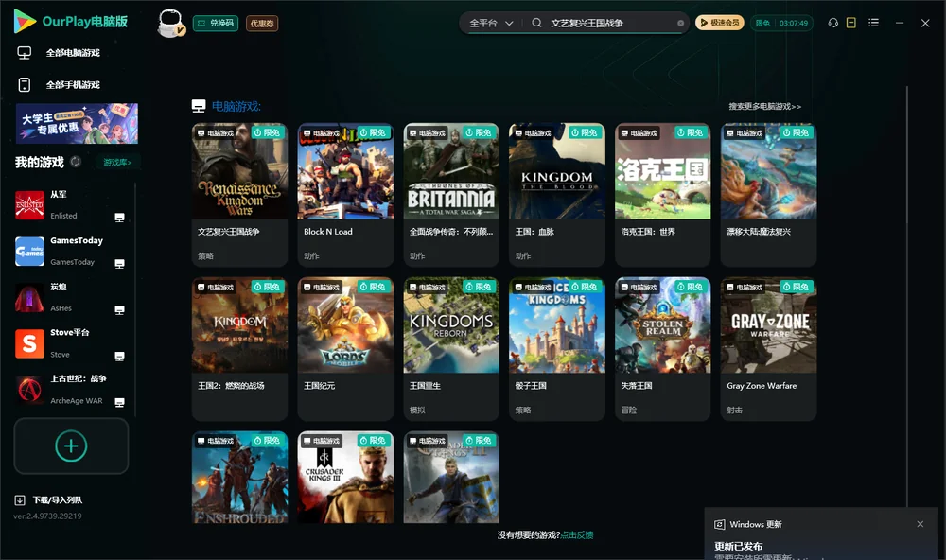
Task: Open the 优惠券 coupon button
Action: [x=262, y=23]
